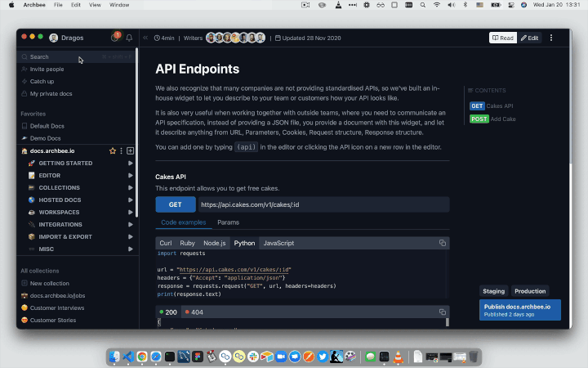Screen dimensions: 588x368
Task: Select the Production environment
Action: 529,291
